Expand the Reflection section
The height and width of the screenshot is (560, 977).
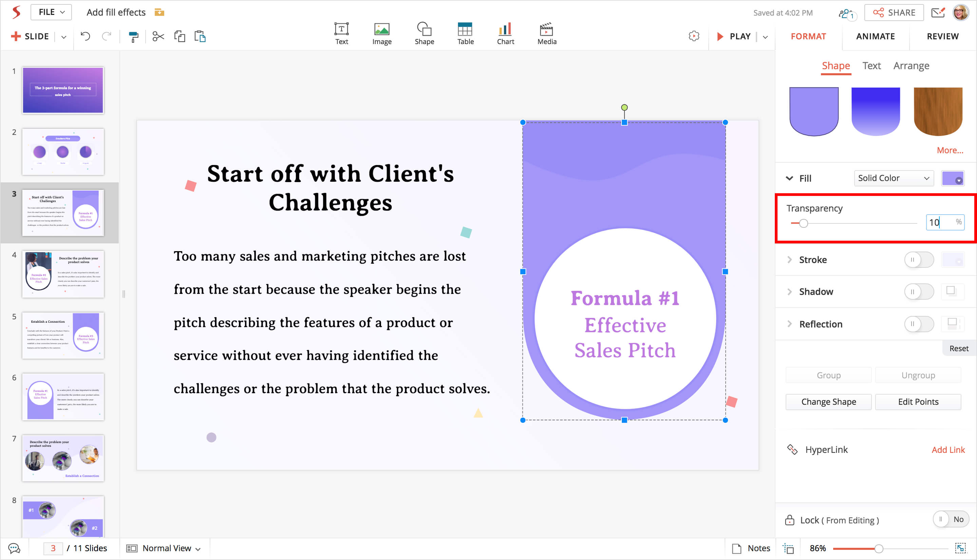(x=790, y=324)
